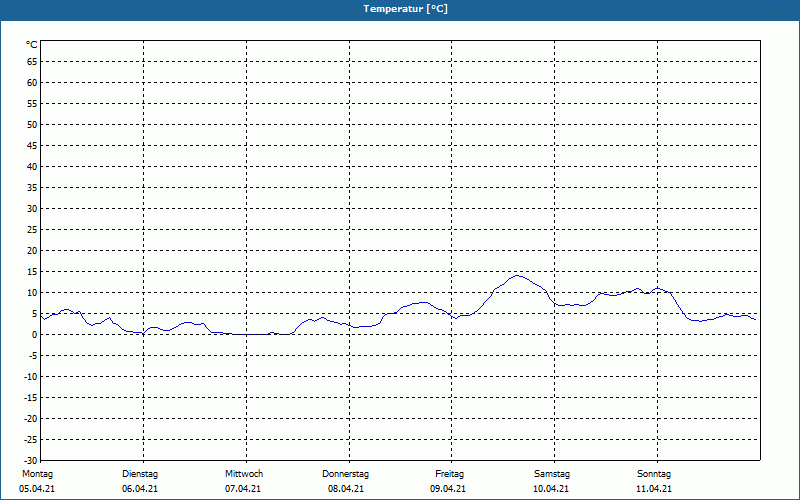Select the -25 value on the y-axis

31,439
